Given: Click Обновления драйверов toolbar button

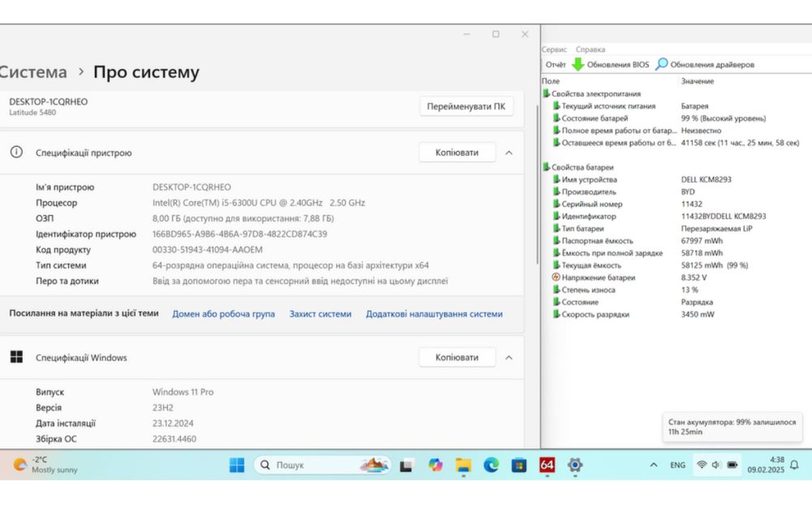Looking at the screenshot, I should (x=705, y=65).
